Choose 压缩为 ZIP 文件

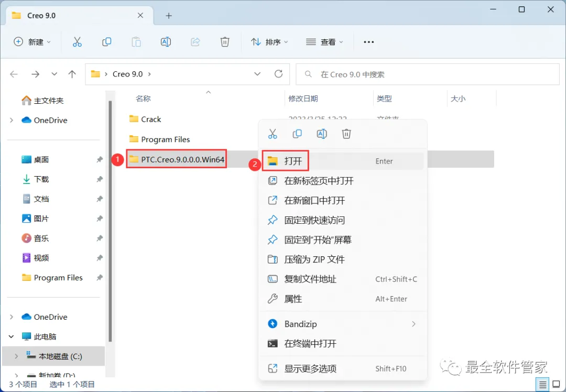(343, 259)
